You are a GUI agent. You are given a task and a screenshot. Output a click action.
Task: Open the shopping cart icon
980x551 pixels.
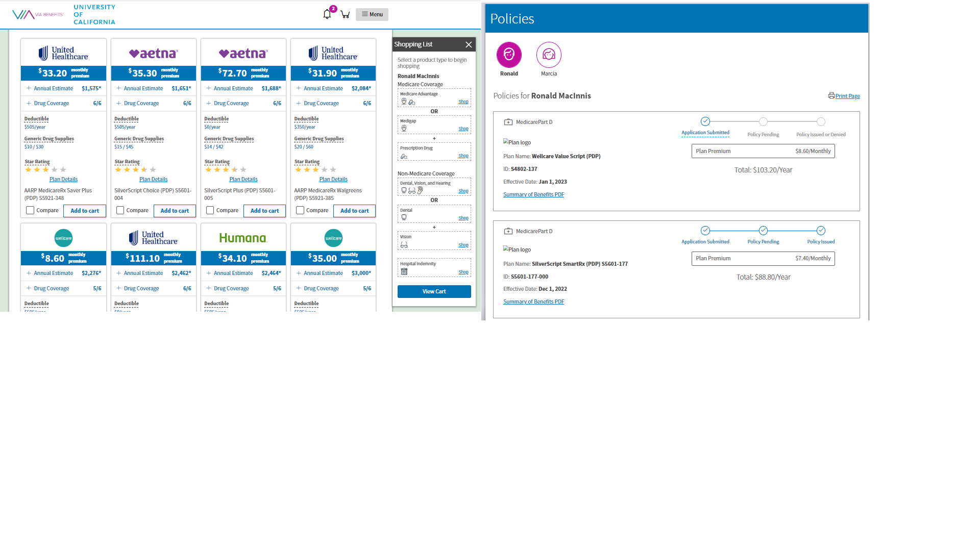(345, 14)
